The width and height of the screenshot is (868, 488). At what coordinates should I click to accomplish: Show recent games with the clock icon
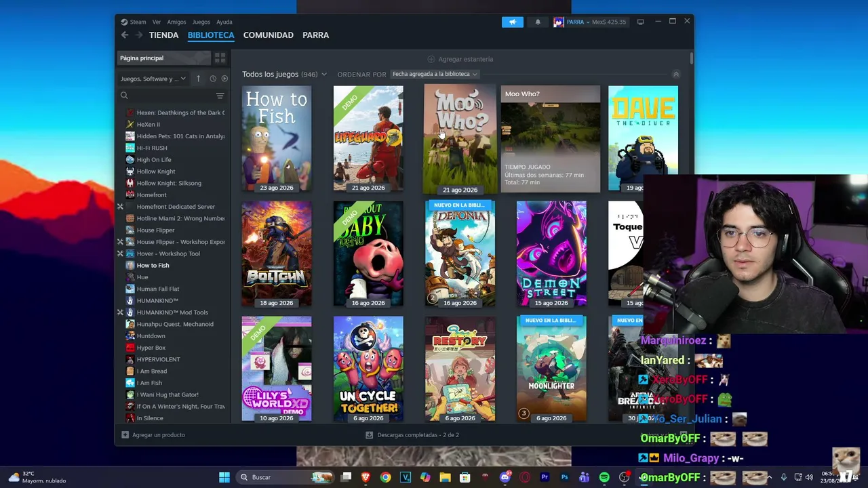click(213, 79)
